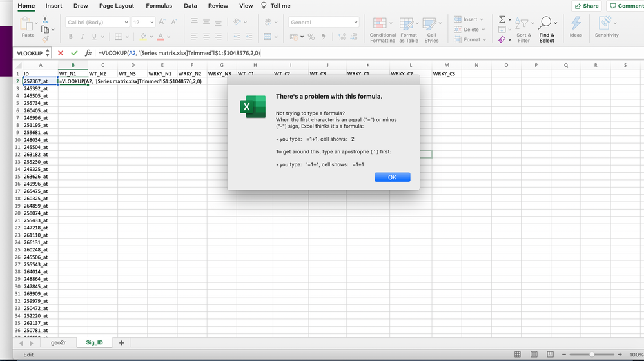Open Insert Function fx dialog
Screen dimensions: 644x361
(88, 53)
